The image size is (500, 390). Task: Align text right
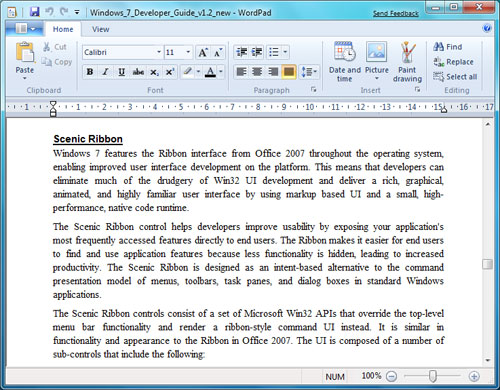(x=273, y=72)
